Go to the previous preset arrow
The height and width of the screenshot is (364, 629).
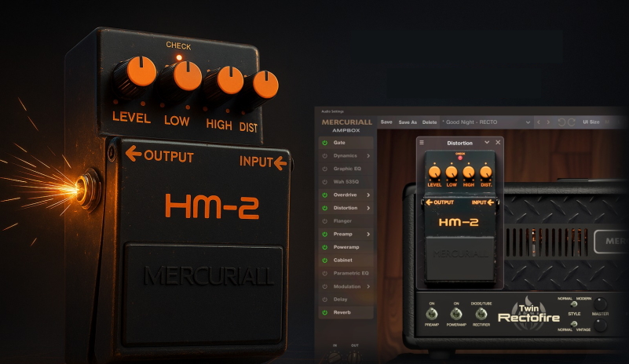(539, 122)
